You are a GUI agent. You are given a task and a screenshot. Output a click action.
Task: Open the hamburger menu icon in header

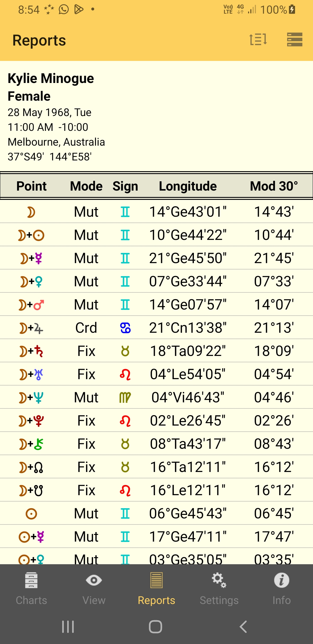pos(295,39)
